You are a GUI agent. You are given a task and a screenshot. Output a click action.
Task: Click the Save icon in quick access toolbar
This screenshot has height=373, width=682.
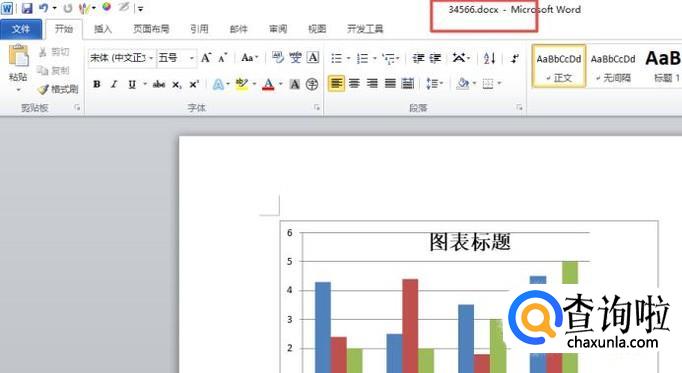27,8
